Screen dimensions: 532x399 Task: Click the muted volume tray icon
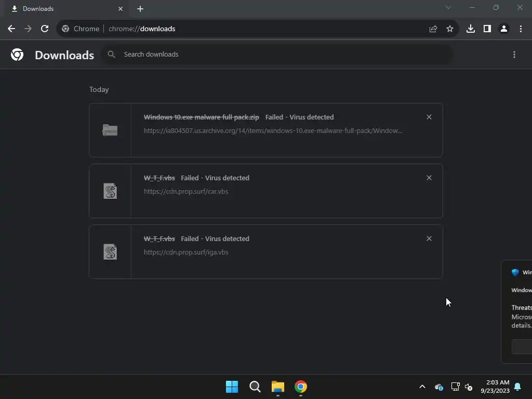click(469, 387)
